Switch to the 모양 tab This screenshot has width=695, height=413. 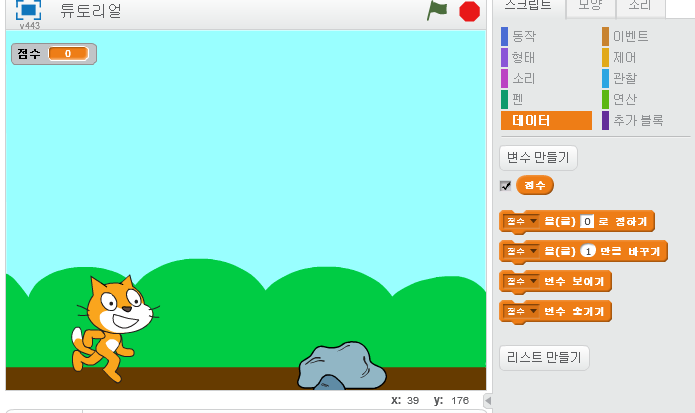590,6
